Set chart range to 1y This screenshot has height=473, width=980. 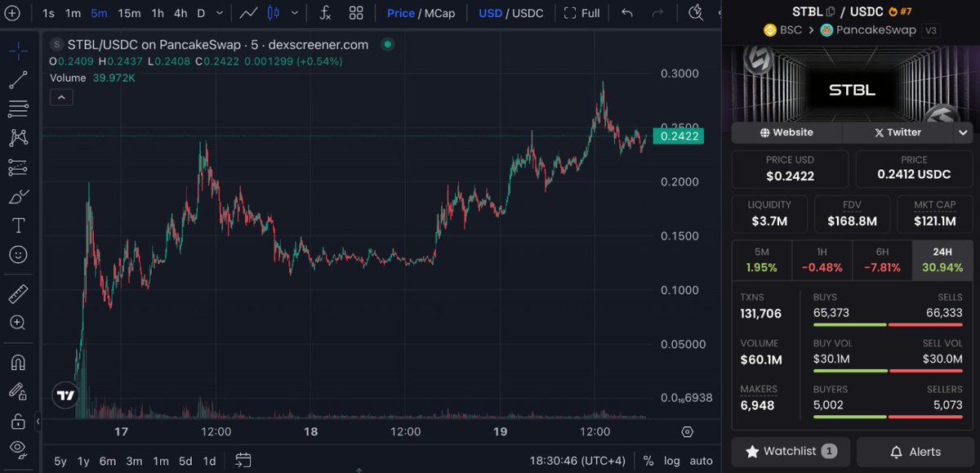pyautogui.click(x=83, y=461)
